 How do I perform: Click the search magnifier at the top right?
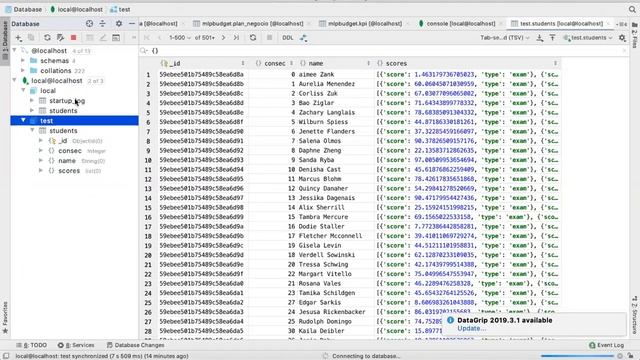[x=632, y=9]
